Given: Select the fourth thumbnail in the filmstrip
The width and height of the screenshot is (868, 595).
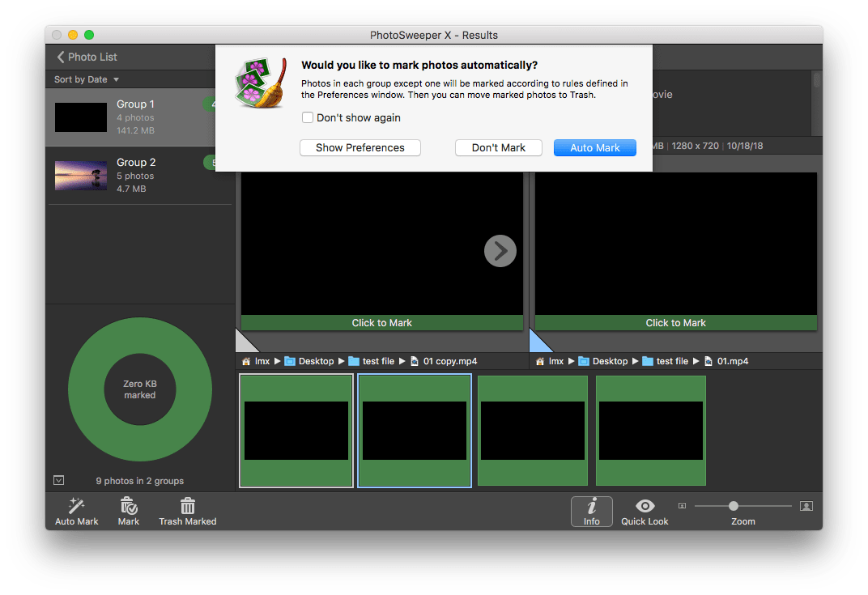Looking at the screenshot, I should [651, 431].
